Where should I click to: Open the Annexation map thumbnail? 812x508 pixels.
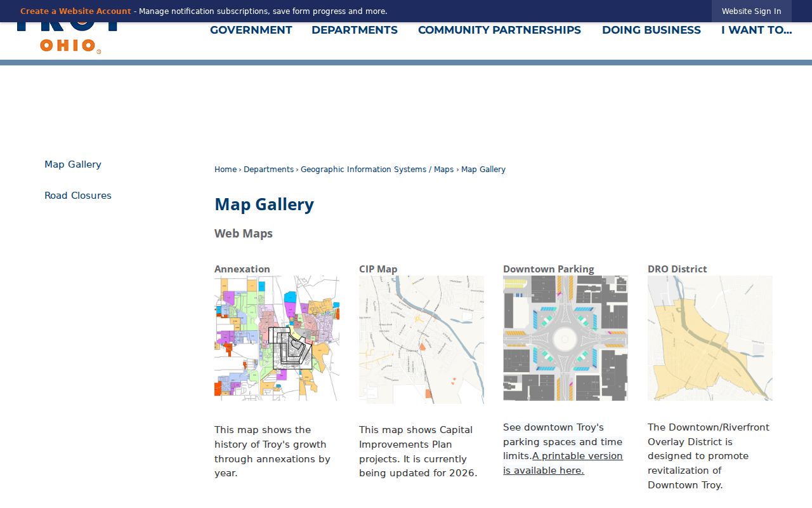point(277,338)
